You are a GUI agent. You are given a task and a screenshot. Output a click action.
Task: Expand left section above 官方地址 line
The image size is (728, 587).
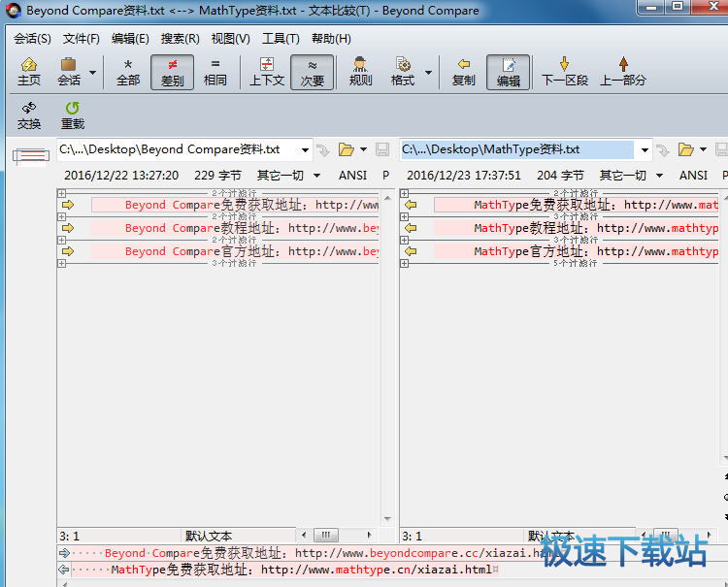(x=62, y=240)
